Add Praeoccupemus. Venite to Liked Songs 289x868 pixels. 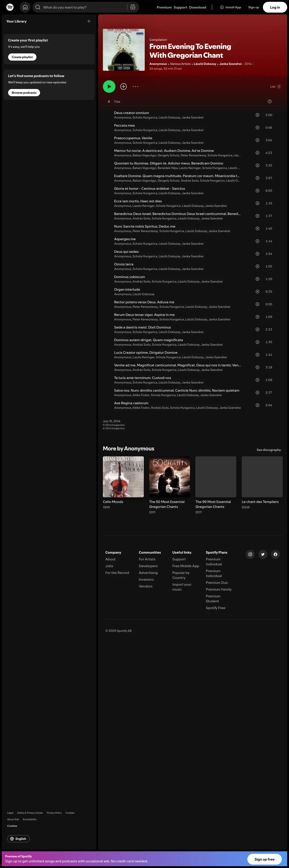pos(257,140)
